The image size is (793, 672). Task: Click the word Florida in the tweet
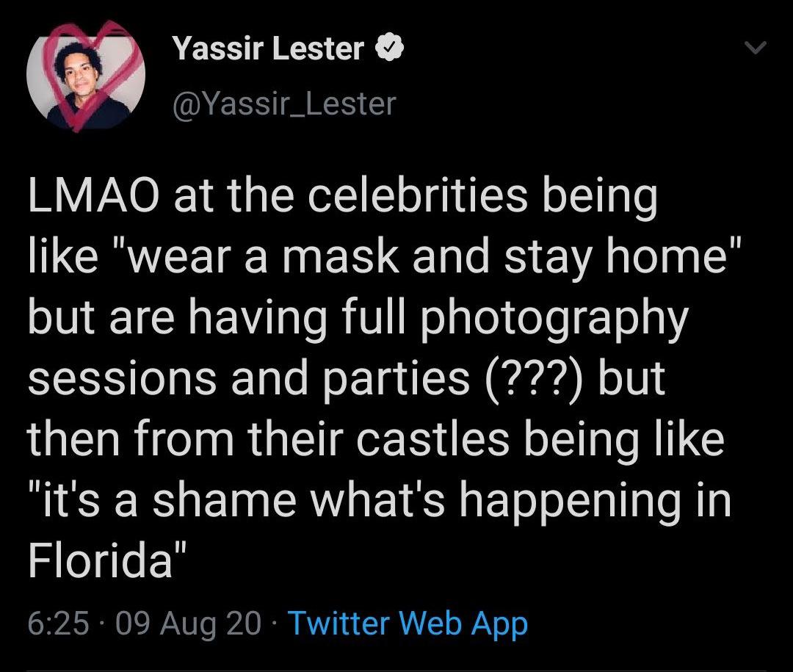click(100, 560)
